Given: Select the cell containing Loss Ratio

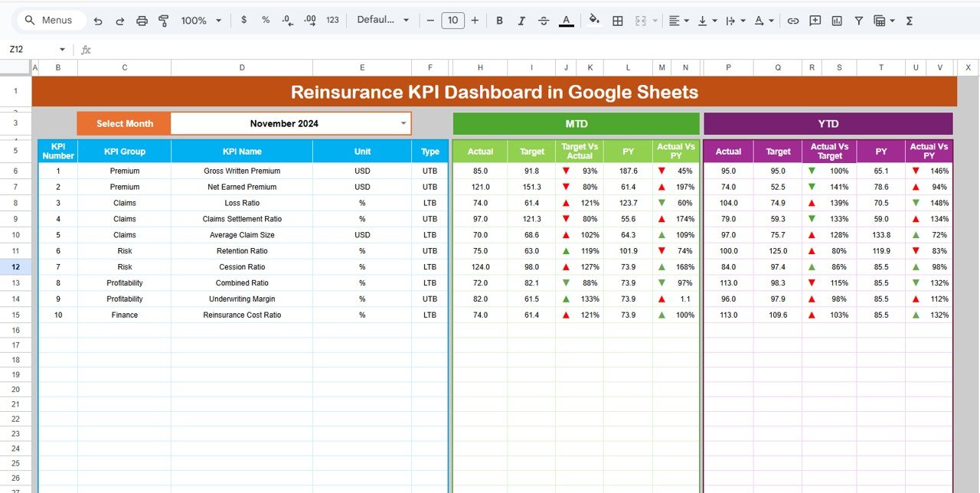Looking at the screenshot, I should [242, 203].
